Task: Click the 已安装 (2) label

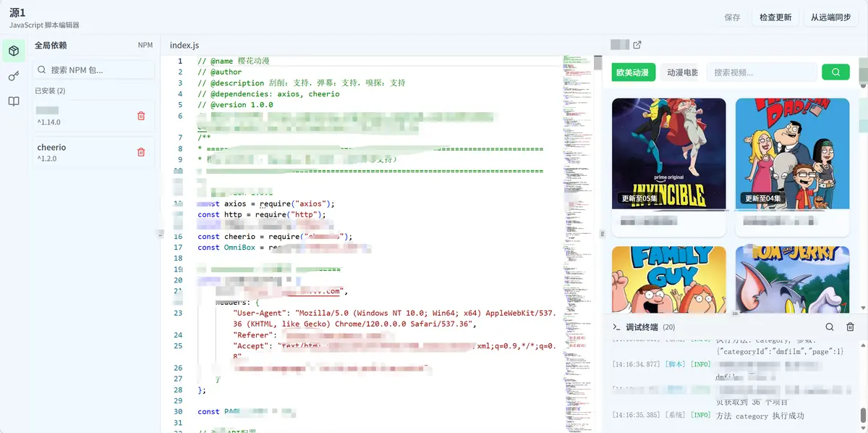Action: coord(50,91)
